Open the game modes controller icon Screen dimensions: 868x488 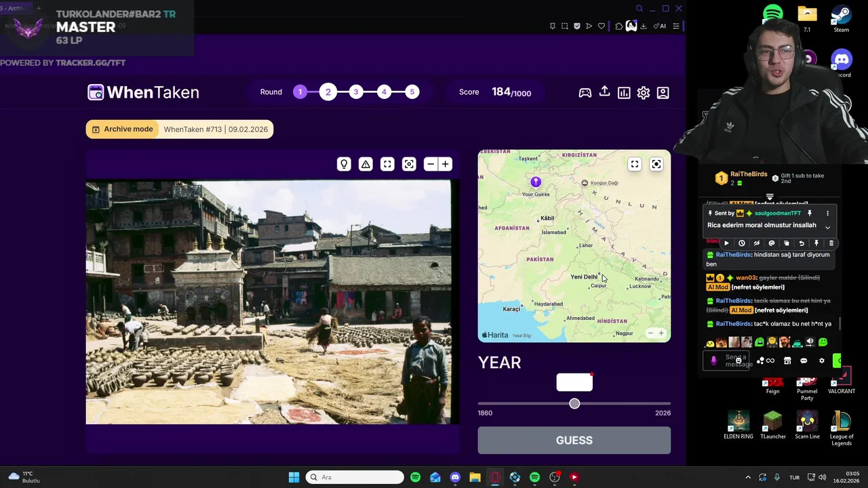(585, 93)
